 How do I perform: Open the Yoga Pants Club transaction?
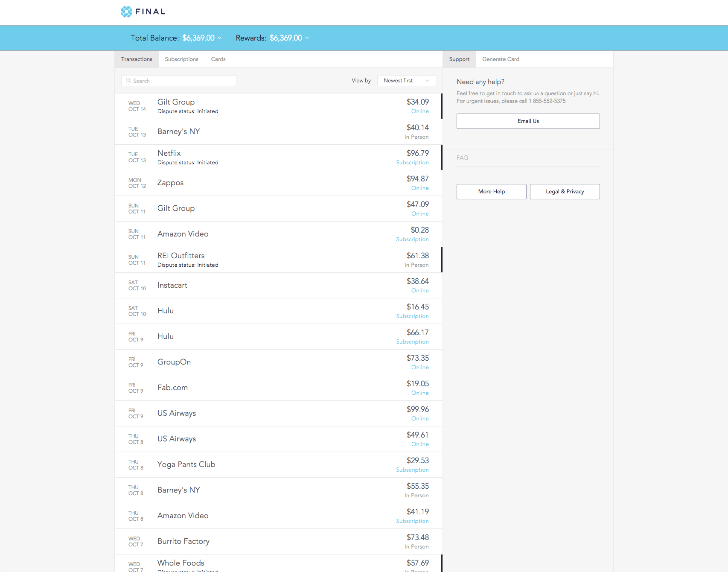click(278, 465)
